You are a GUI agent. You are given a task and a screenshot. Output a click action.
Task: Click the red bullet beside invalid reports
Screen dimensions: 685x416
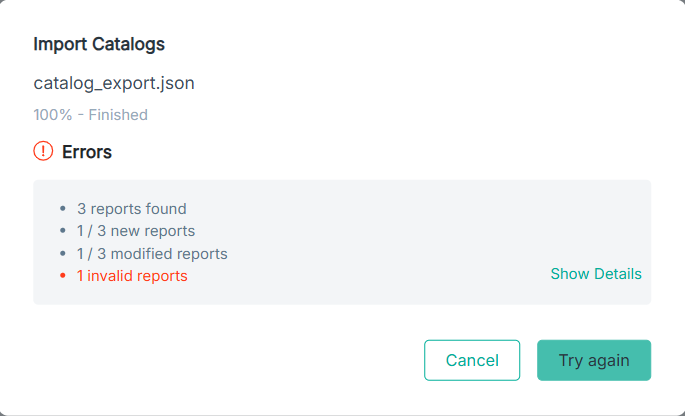pyautogui.click(x=63, y=276)
